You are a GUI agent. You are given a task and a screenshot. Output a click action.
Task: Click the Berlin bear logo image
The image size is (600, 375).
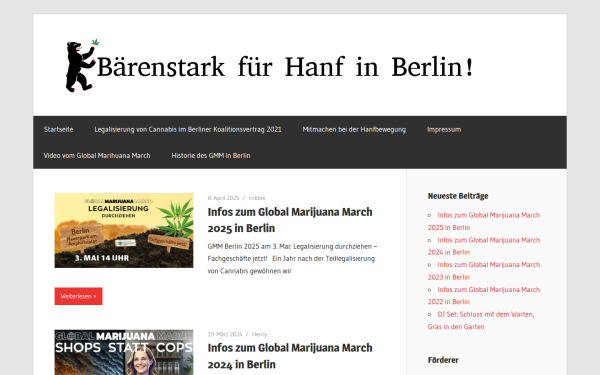click(x=82, y=65)
